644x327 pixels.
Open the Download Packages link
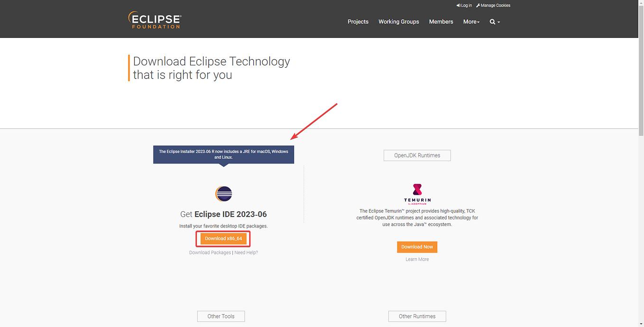pos(210,252)
